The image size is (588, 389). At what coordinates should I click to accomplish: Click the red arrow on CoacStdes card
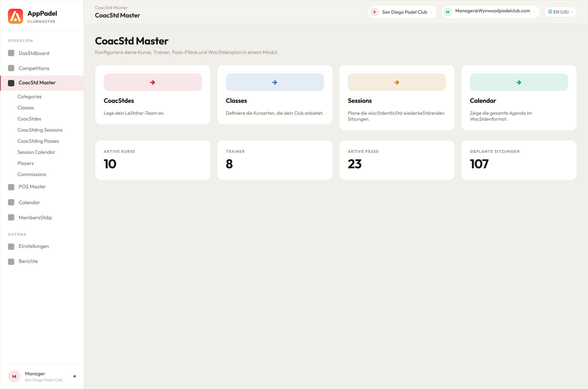tap(153, 82)
